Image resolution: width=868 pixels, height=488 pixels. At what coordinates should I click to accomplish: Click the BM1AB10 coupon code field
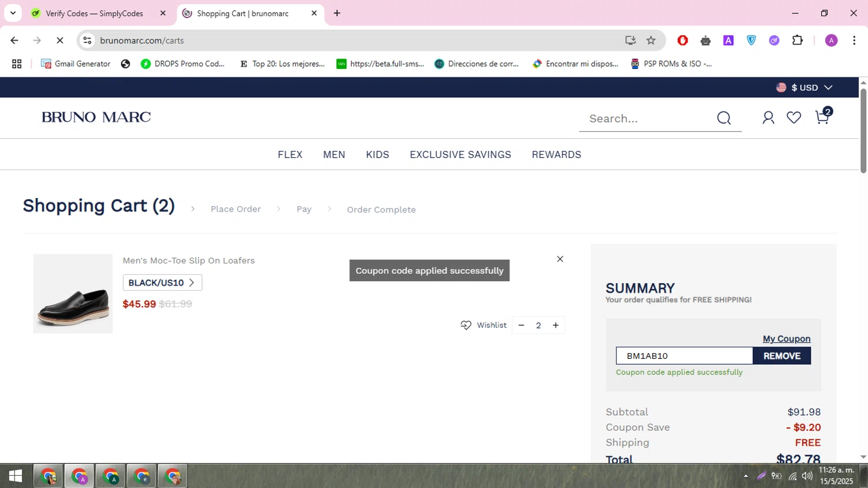tap(684, 356)
